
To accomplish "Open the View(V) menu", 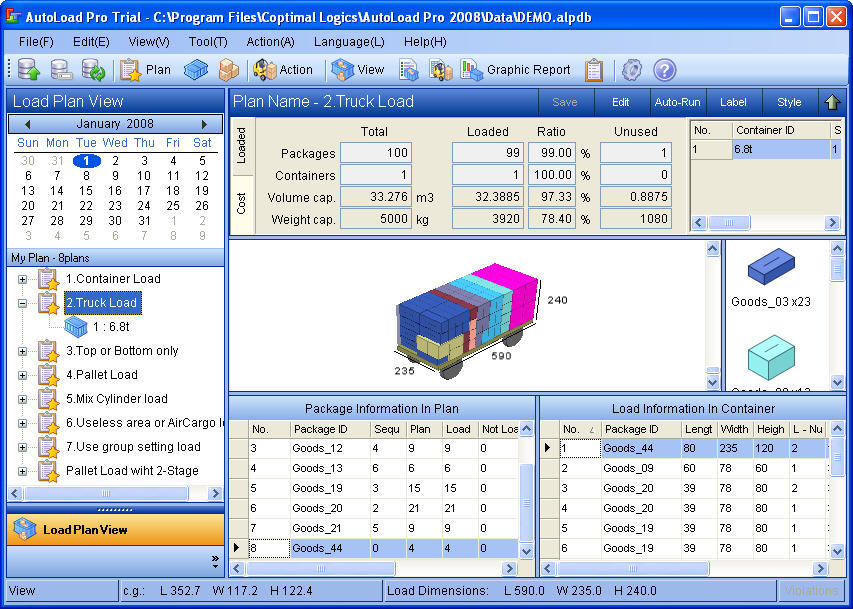I will click(149, 42).
